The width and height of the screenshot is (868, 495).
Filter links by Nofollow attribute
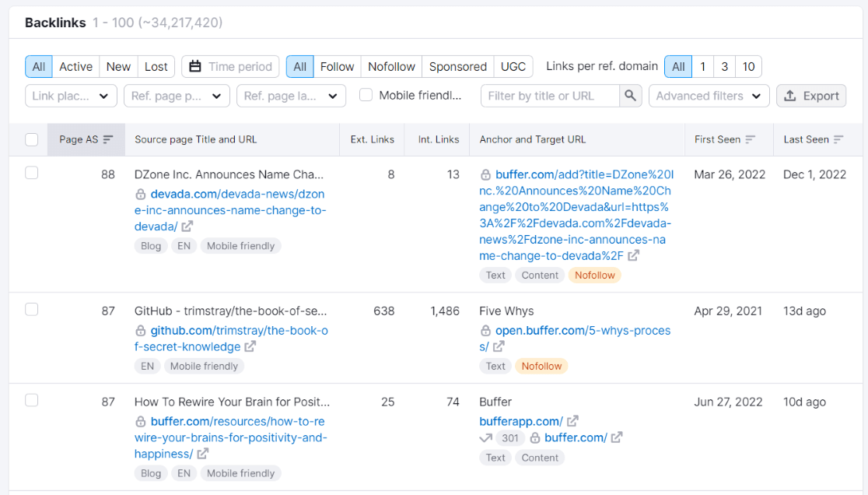tap(391, 66)
